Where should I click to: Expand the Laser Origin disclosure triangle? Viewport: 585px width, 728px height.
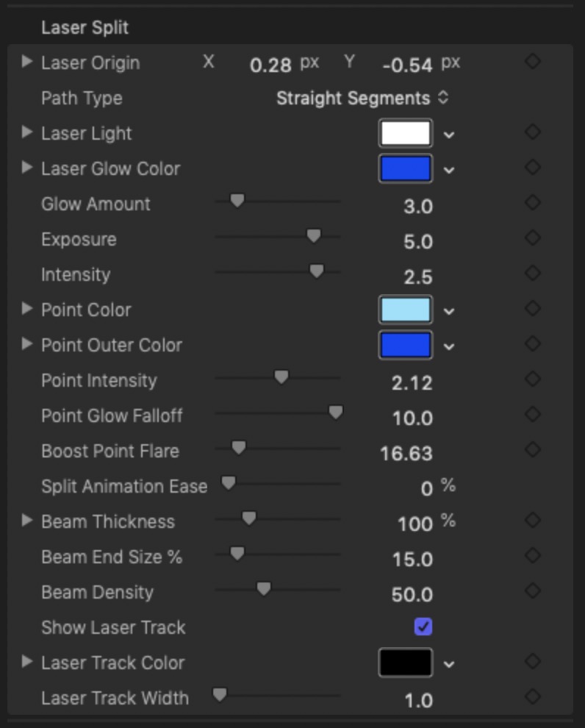(x=27, y=61)
